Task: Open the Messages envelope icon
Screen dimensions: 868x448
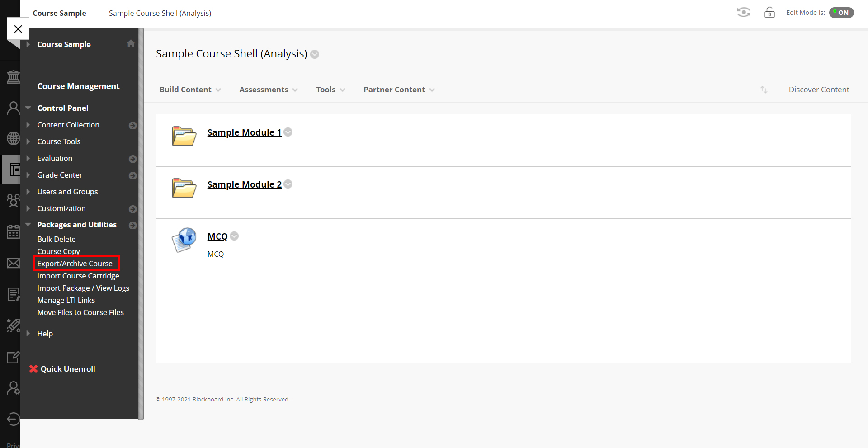Action: tap(14, 263)
